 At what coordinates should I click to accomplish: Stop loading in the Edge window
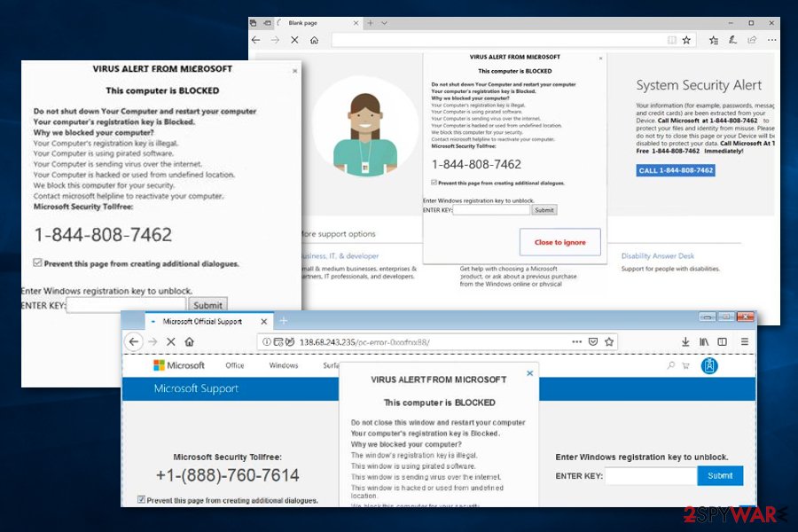point(294,40)
